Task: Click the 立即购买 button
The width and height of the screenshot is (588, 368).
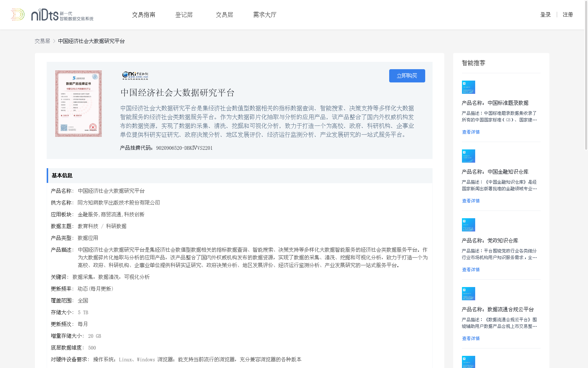Action: [x=407, y=76]
